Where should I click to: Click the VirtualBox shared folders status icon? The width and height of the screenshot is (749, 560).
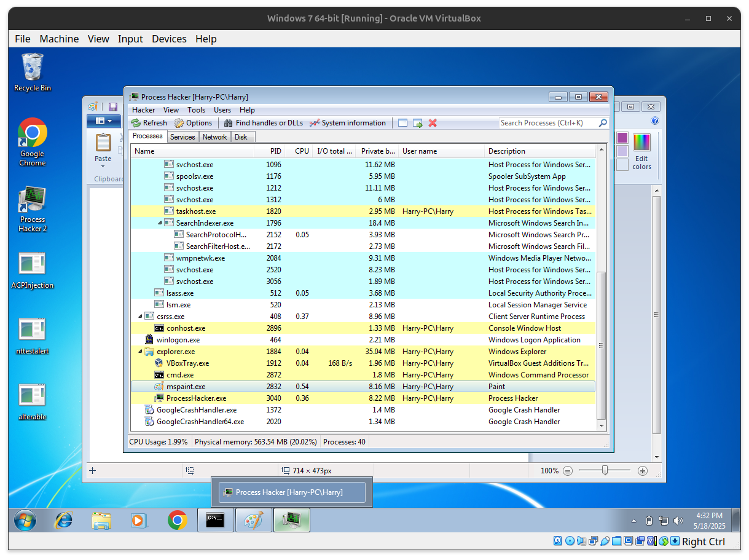(x=616, y=541)
